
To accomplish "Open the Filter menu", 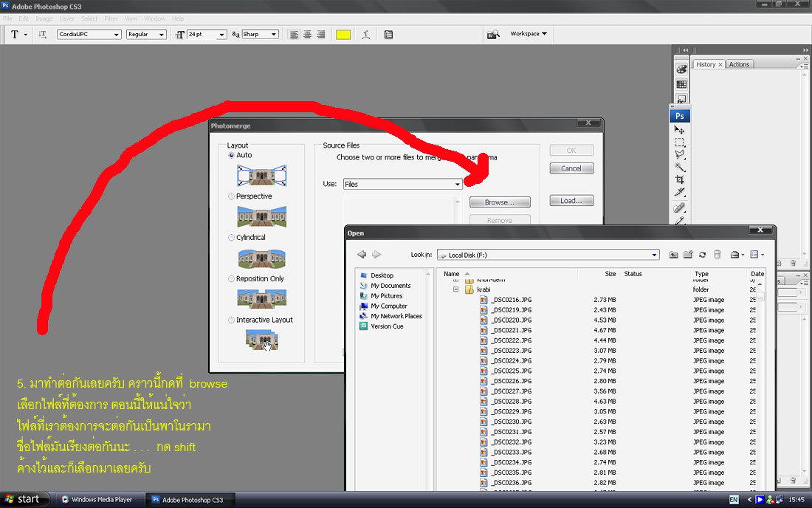I will (111, 18).
